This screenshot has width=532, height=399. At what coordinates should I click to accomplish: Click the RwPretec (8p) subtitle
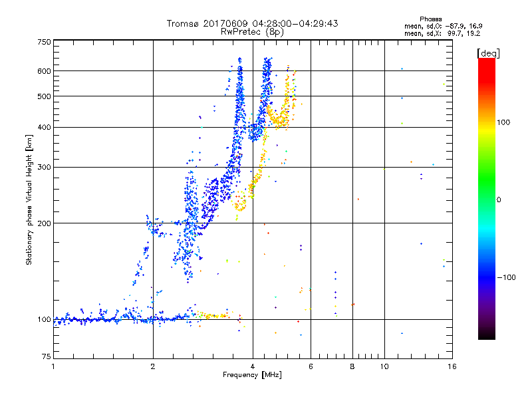tap(252, 31)
